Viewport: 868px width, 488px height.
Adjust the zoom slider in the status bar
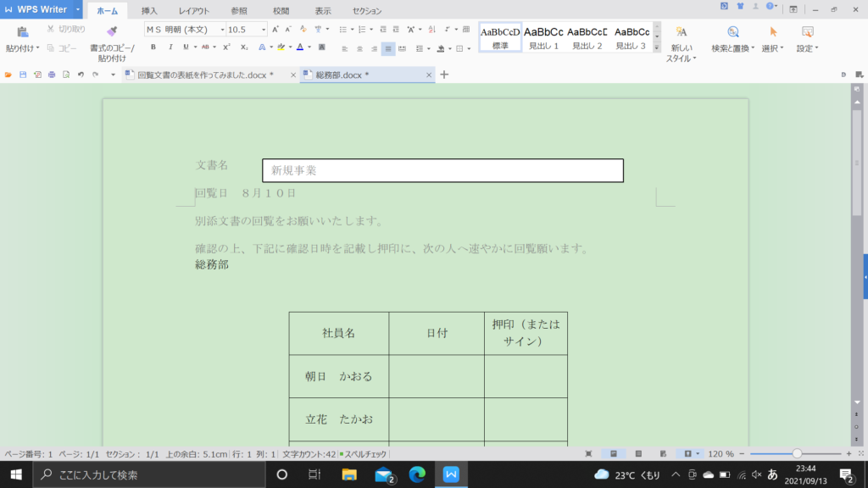[797, 452]
